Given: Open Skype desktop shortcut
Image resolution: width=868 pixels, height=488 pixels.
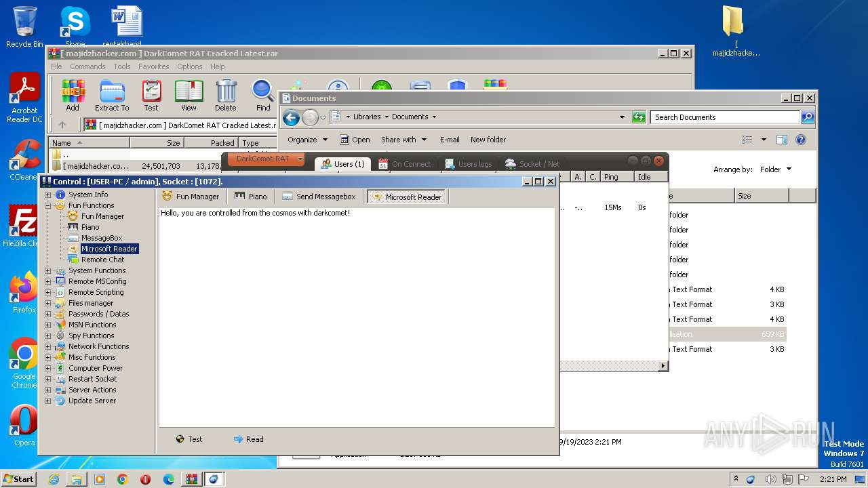Looking at the screenshot, I should 75,26.
